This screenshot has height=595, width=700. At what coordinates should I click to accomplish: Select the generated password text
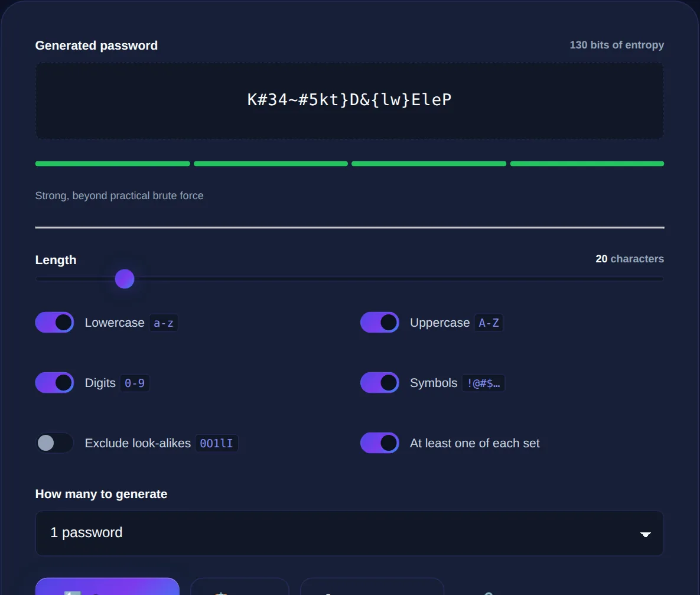point(350,100)
